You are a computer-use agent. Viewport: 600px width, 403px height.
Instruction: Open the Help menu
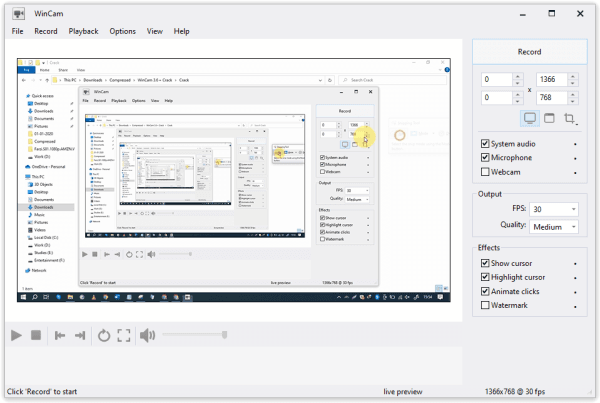181,31
